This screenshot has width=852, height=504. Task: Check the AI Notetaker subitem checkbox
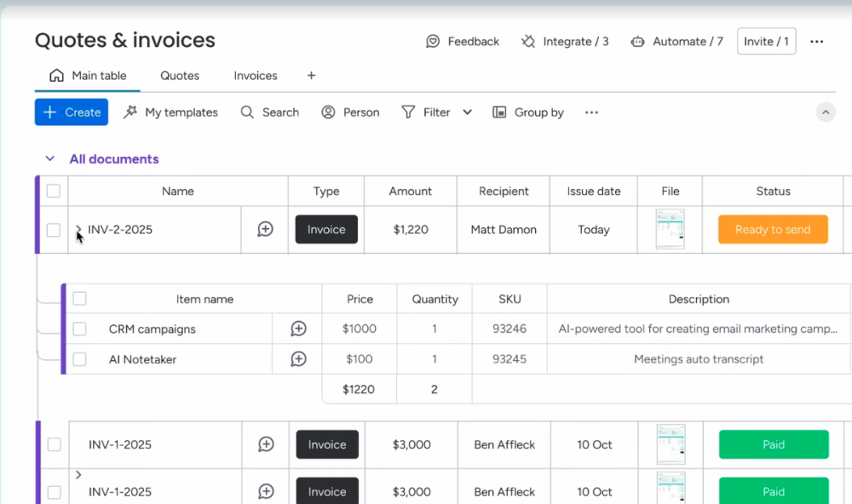pyautogui.click(x=79, y=359)
